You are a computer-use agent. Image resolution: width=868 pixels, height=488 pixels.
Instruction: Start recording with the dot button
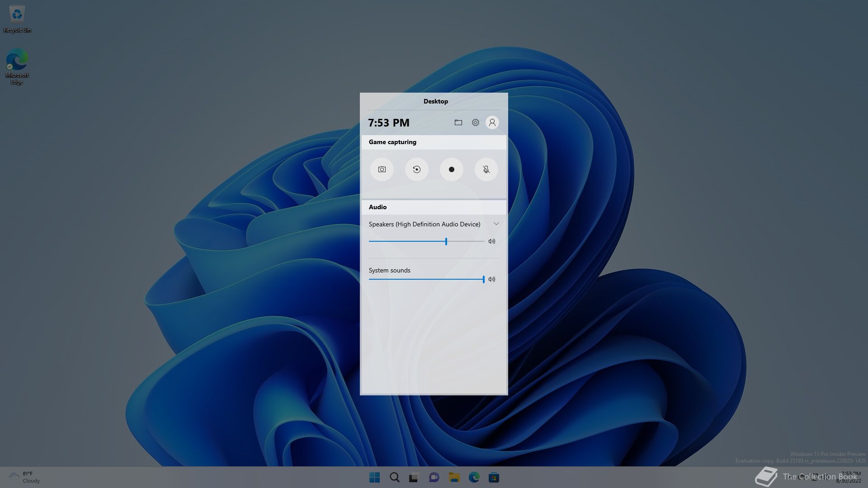coord(451,169)
